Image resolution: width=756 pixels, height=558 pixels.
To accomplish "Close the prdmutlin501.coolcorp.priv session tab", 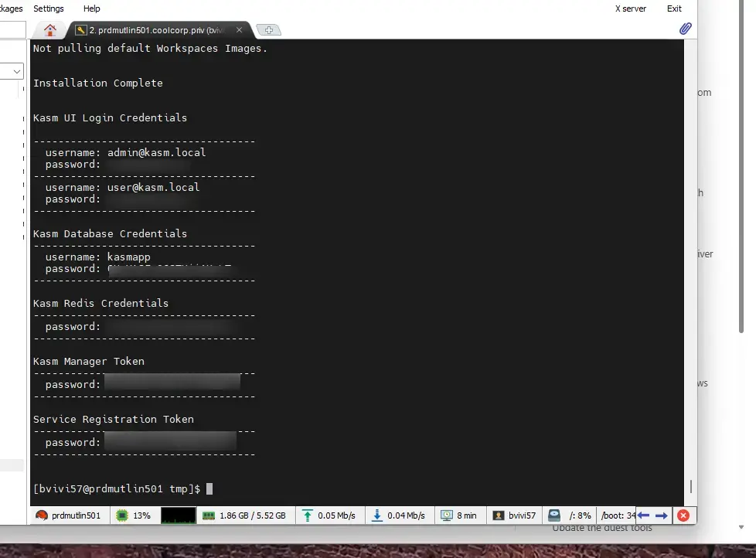I will [x=239, y=30].
